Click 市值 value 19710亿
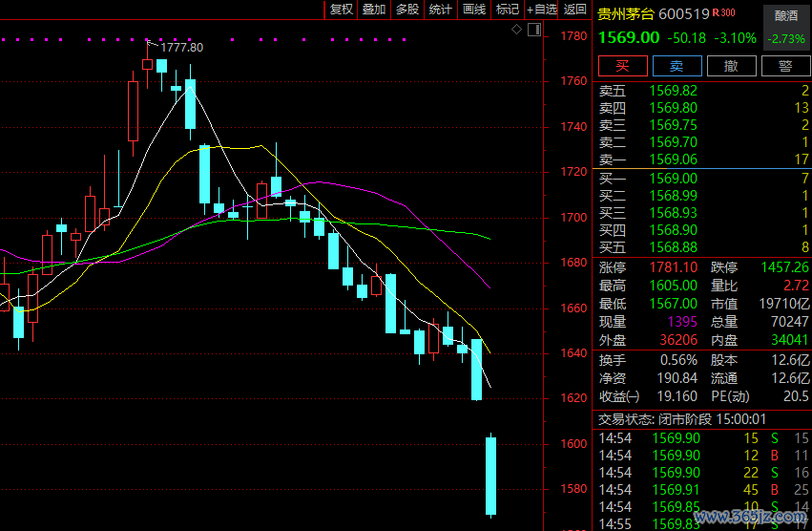Image resolution: width=812 pixels, height=531 pixels. coord(784,304)
